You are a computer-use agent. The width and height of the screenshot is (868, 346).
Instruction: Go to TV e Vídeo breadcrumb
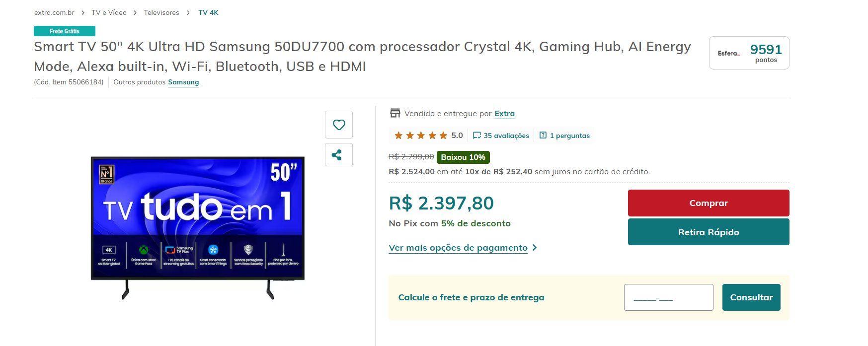click(x=109, y=12)
